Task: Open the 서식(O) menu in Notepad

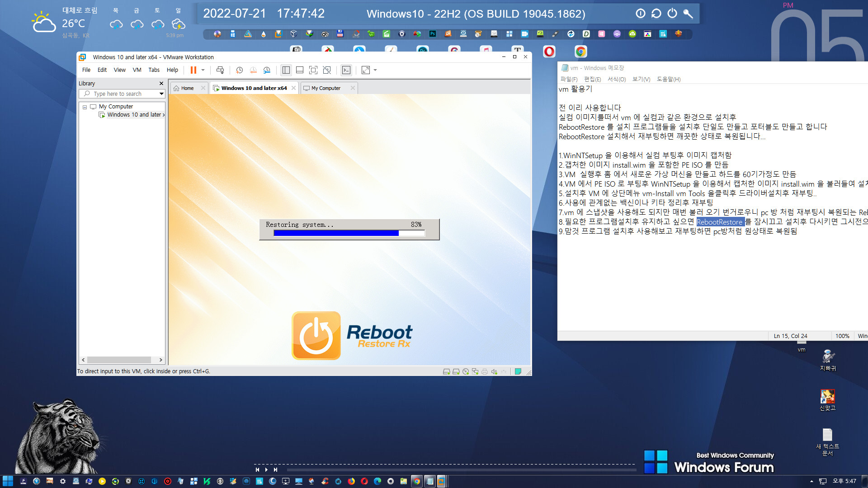Action: coord(616,79)
